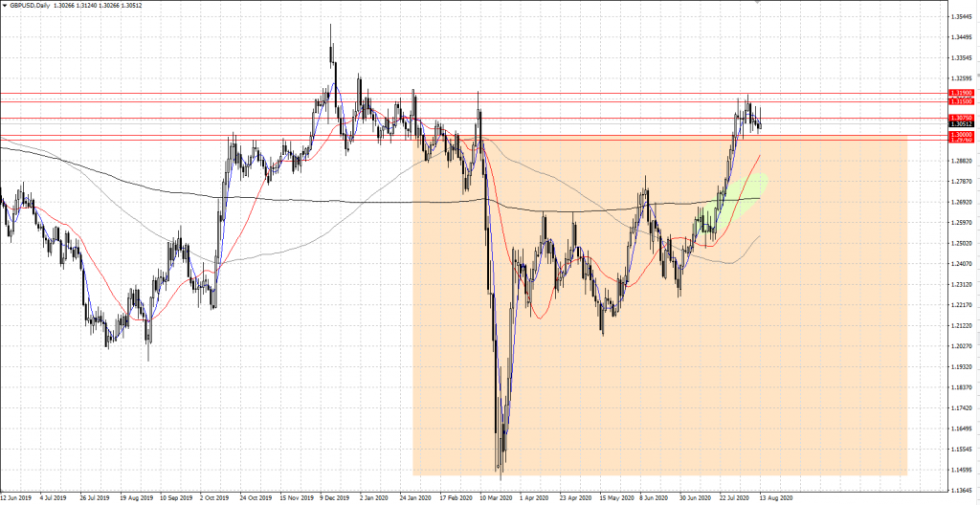Select the red 1.31500 price label
Viewport: 980px width, 505px height.
pyautogui.click(x=961, y=100)
